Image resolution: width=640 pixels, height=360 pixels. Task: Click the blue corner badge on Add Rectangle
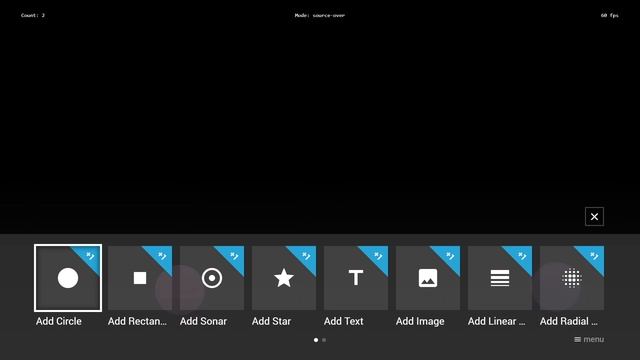162,257
